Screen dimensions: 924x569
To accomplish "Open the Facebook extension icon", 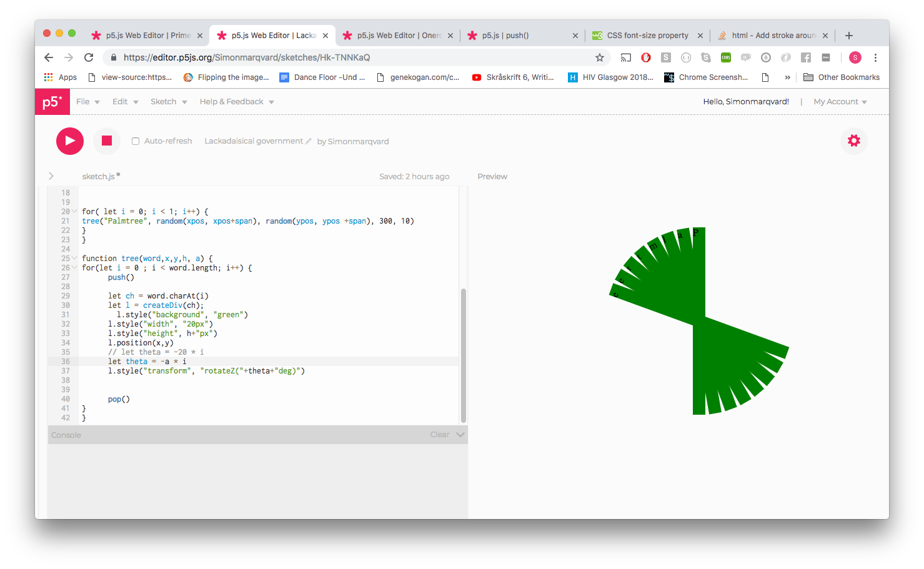I will (x=806, y=57).
